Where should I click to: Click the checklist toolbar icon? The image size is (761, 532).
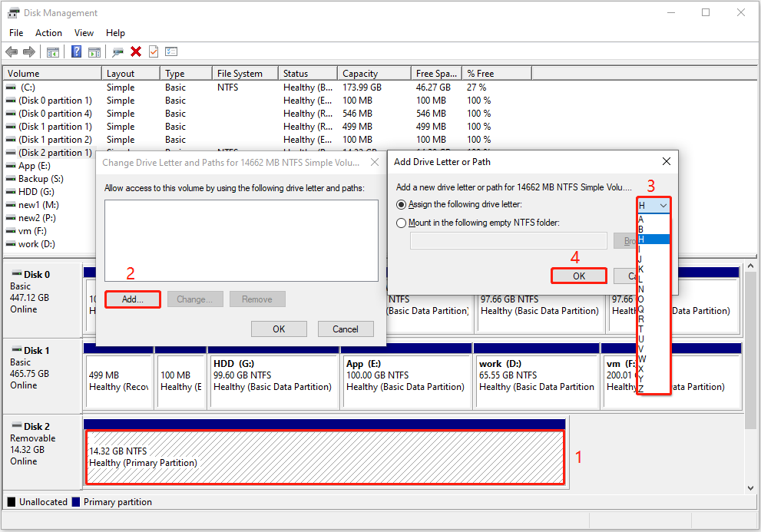(171, 51)
